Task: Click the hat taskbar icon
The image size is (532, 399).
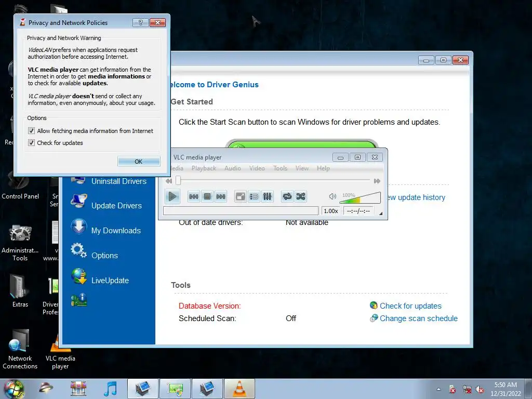Action: 46,388
